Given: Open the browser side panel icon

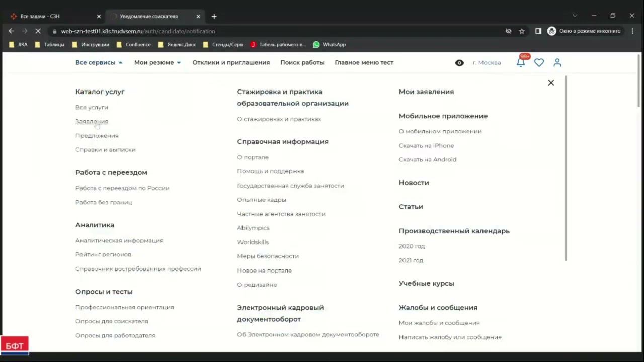Looking at the screenshot, I should [538, 31].
